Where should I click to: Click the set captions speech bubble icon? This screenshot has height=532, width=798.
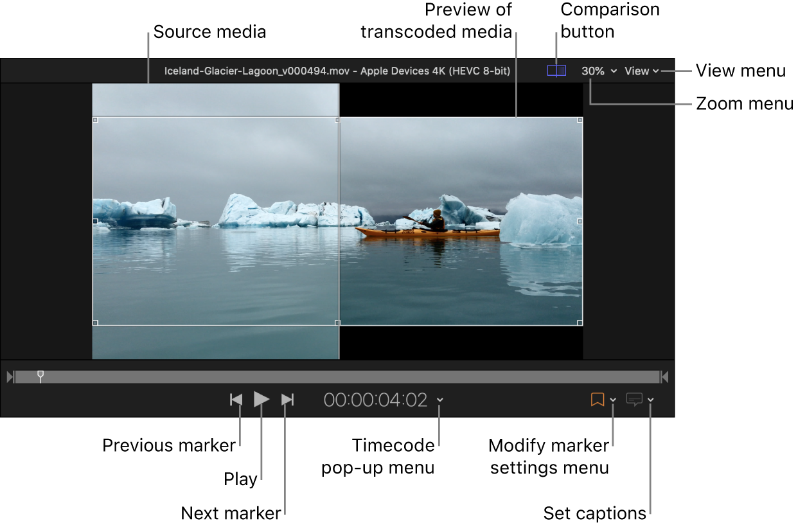pyautogui.click(x=634, y=400)
